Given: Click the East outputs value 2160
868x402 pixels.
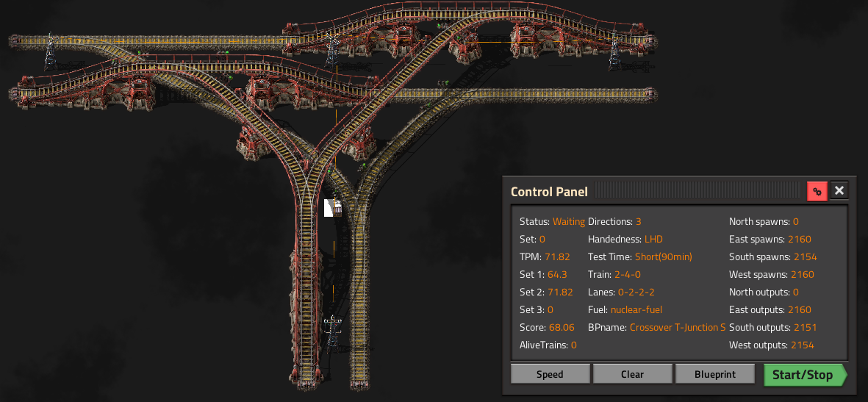Looking at the screenshot, I should (x=800, y=309).
